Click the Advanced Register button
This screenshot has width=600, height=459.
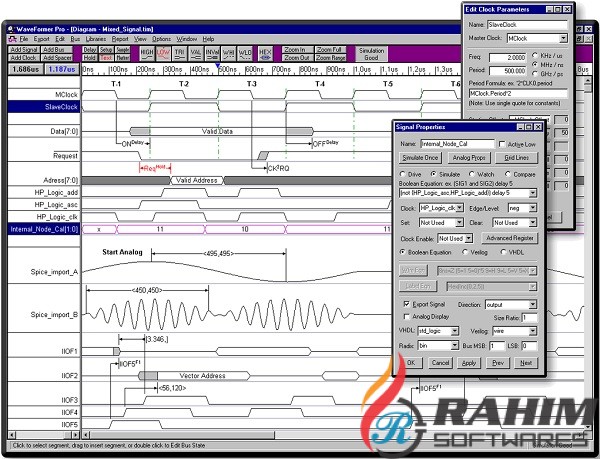pos(510,238)
